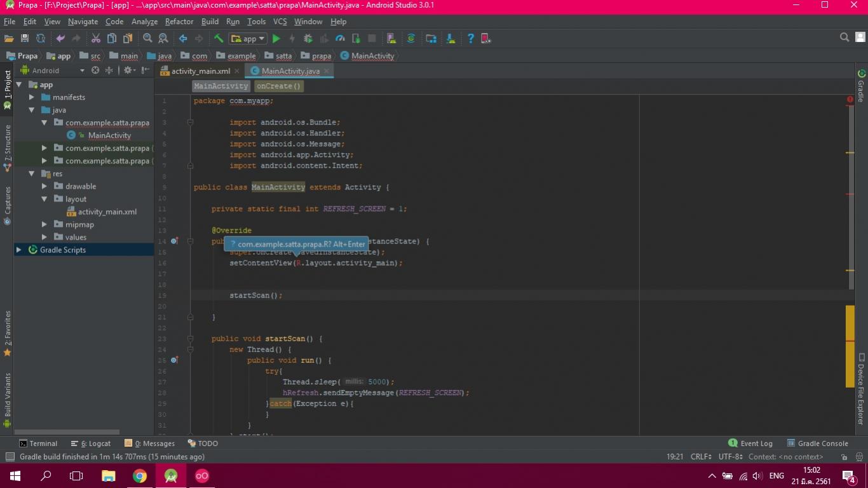The image size is (868, 488).
Task: Open the Terminal tool window button
Action: [37, 444]
